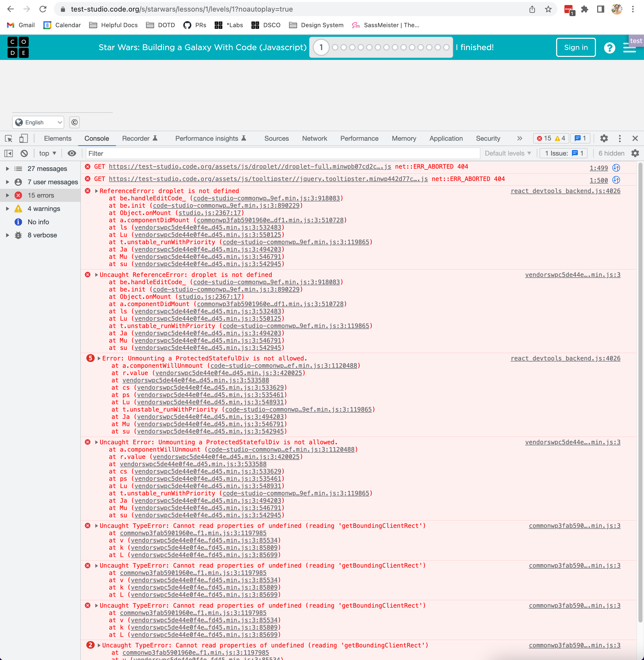Click the Code.org logo

point(18,47)
